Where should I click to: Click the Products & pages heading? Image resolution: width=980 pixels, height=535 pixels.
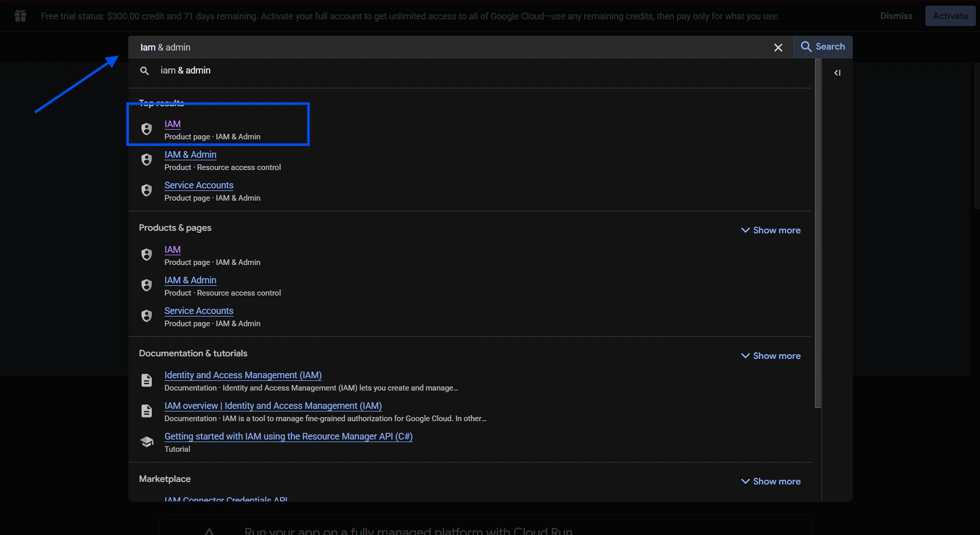point(175,228)
